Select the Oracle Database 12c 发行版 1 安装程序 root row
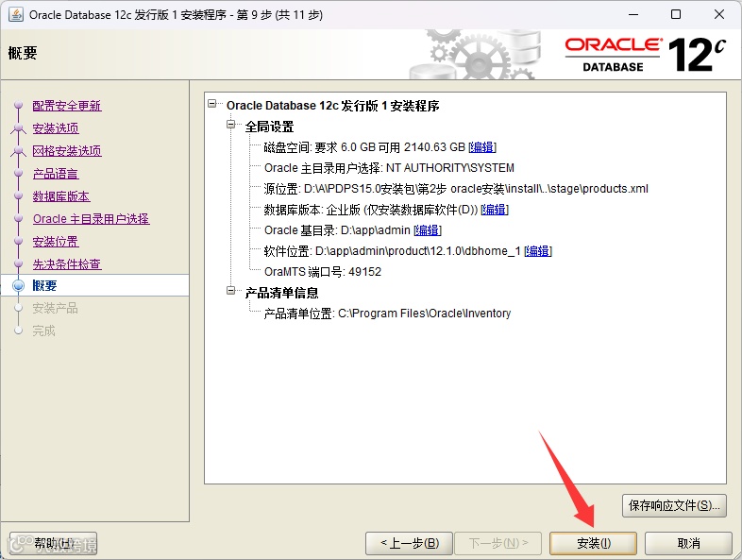 click(x=332, y=106)
